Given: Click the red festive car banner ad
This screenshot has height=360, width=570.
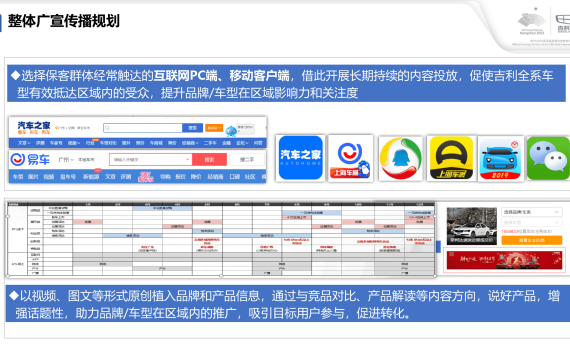Looking at the screenshot, I should click(504, 260).
